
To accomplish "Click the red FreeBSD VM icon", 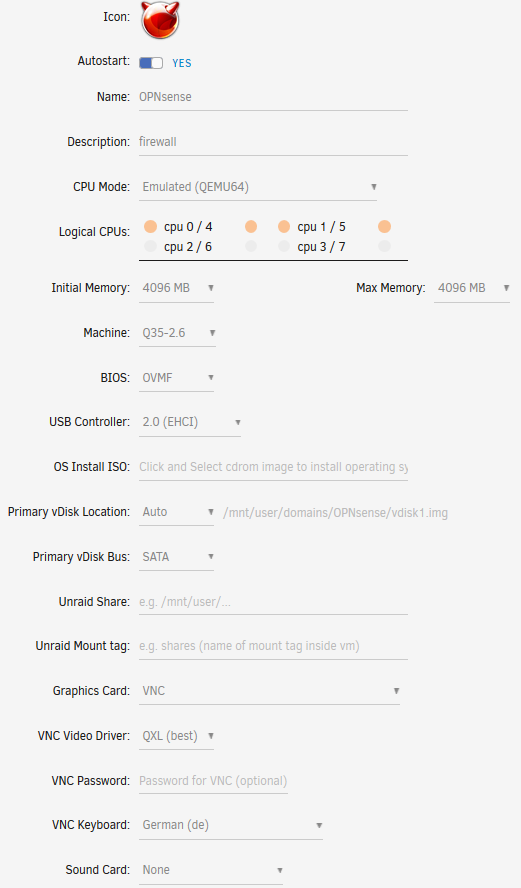I will pyautogui.click(x=160, y=20).
